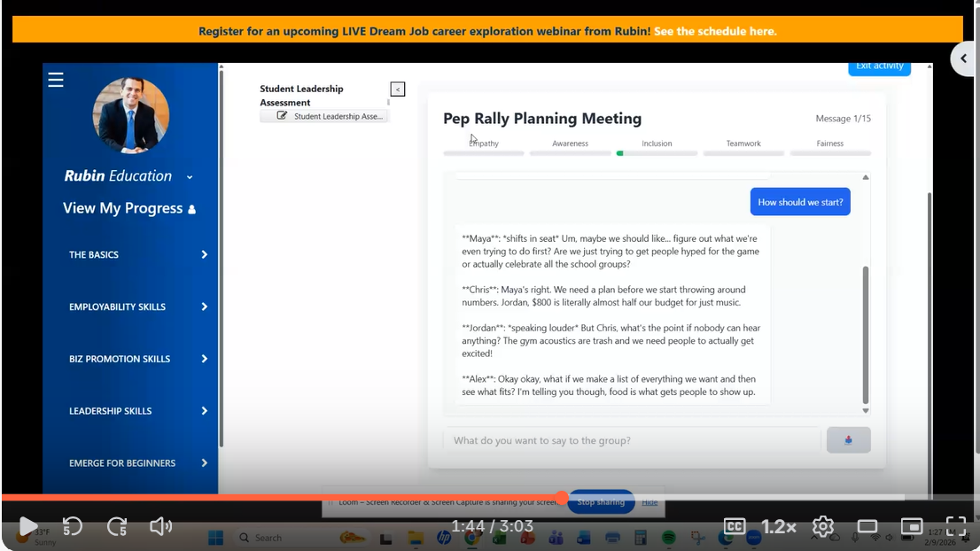This screenshot has height=551, width=980.
Task: Enter fullscreen mode
Action: 955,526
